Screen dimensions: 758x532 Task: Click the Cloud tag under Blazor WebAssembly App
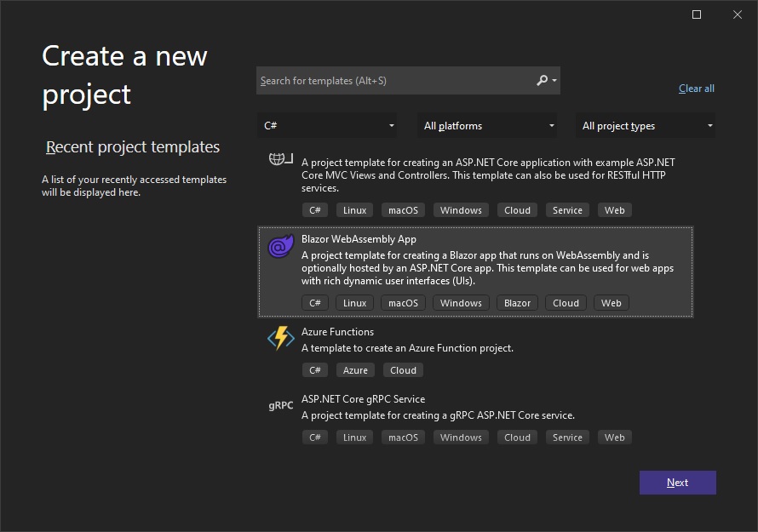(566, 302)
